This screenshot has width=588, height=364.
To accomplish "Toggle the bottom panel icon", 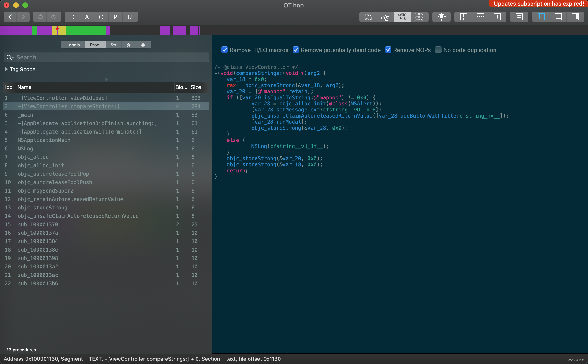I will [x=558, y=17].
